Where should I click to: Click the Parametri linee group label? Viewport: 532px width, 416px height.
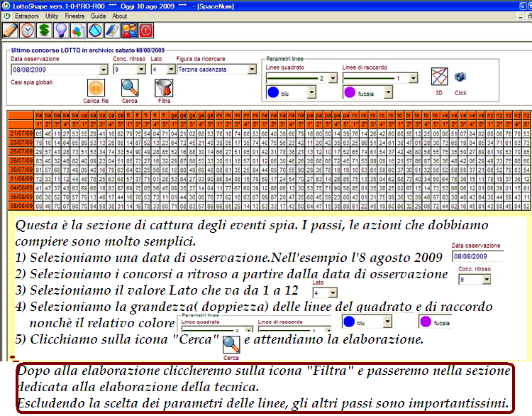pos(284,59)
